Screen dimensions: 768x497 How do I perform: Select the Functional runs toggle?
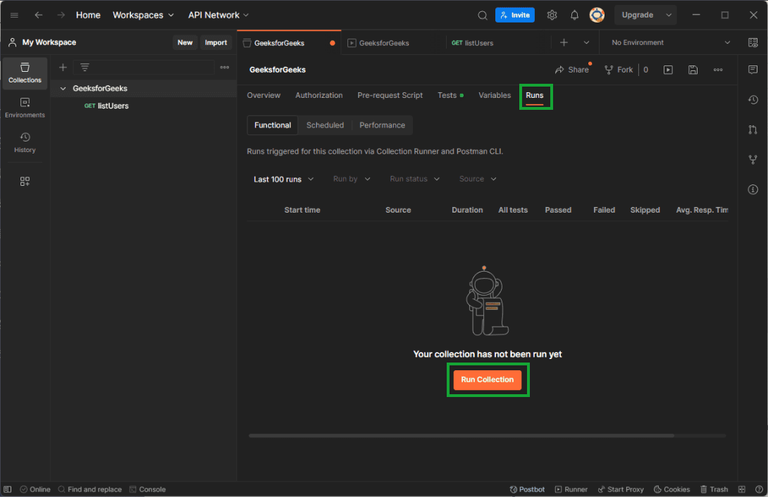point(272,125)
